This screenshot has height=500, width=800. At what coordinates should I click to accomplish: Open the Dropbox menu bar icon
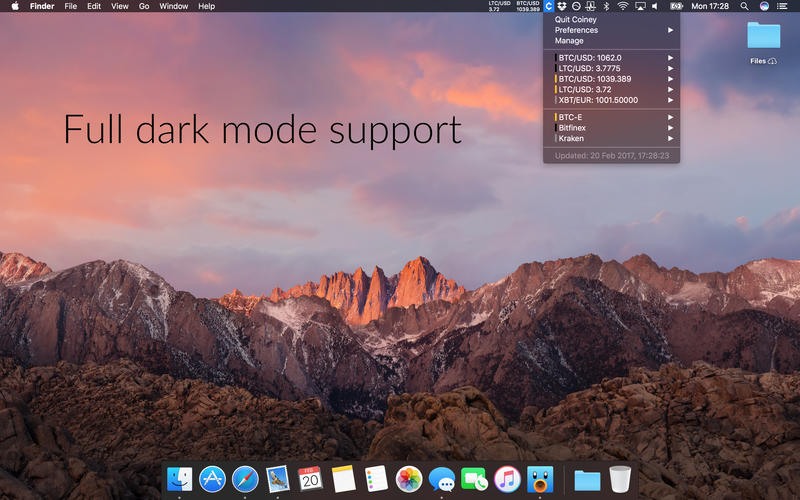562,6
